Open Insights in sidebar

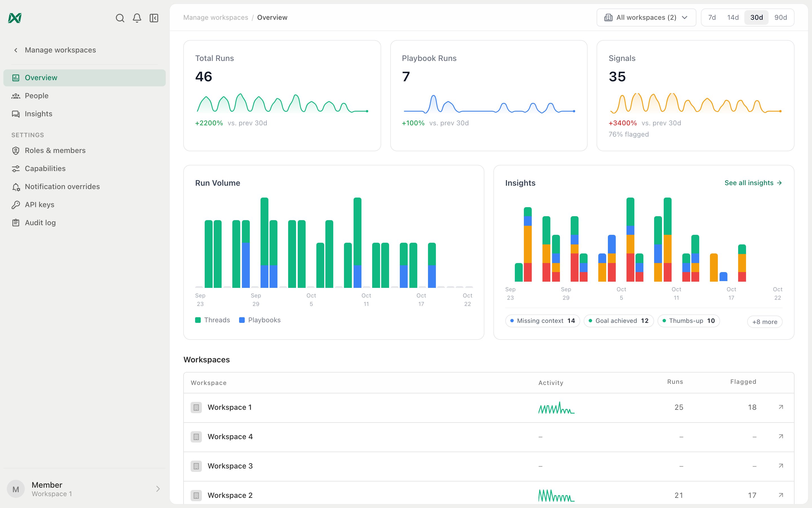point(85,114)
